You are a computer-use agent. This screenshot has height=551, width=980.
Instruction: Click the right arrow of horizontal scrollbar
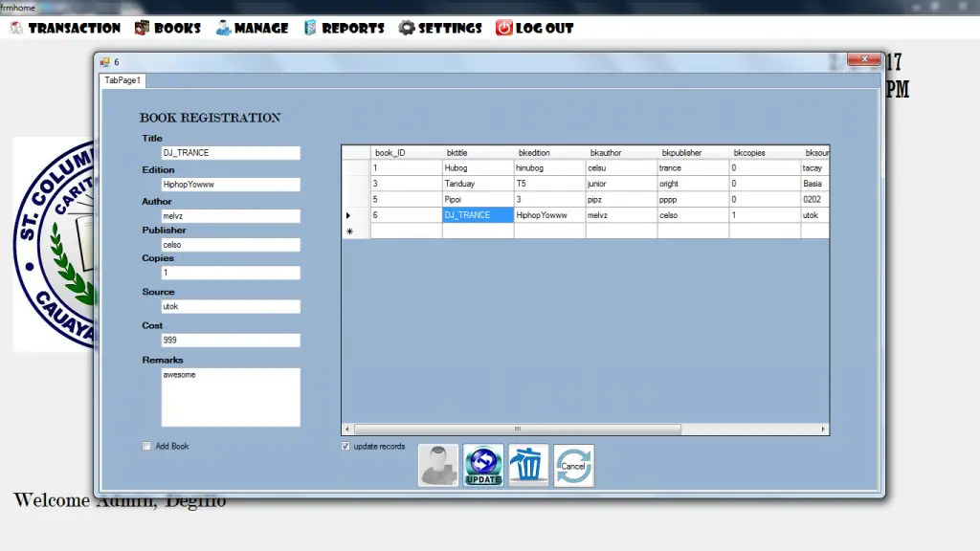(823, 430)
